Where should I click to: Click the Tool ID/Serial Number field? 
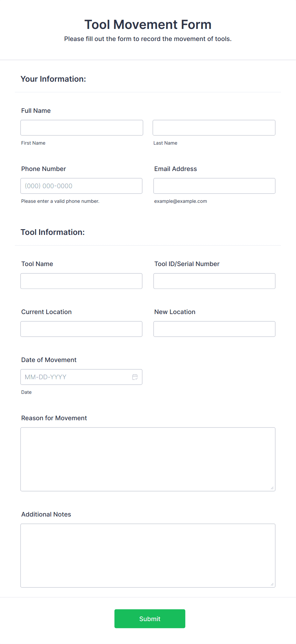[214, 281]
